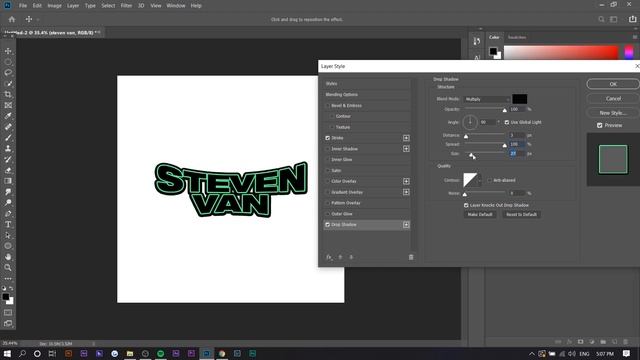
Task: Open the Move tool preset dropdown in options bar
Action: pyautogui.click(x=38, y=19)
